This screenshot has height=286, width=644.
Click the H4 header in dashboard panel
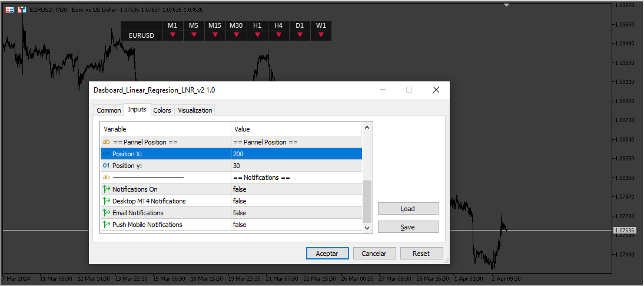(278, 25)
